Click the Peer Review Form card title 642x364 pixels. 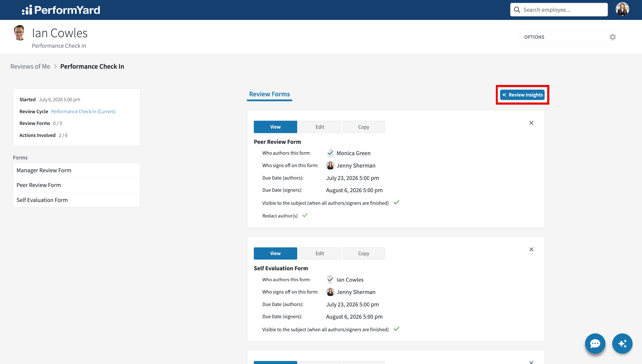click(277, 142)
